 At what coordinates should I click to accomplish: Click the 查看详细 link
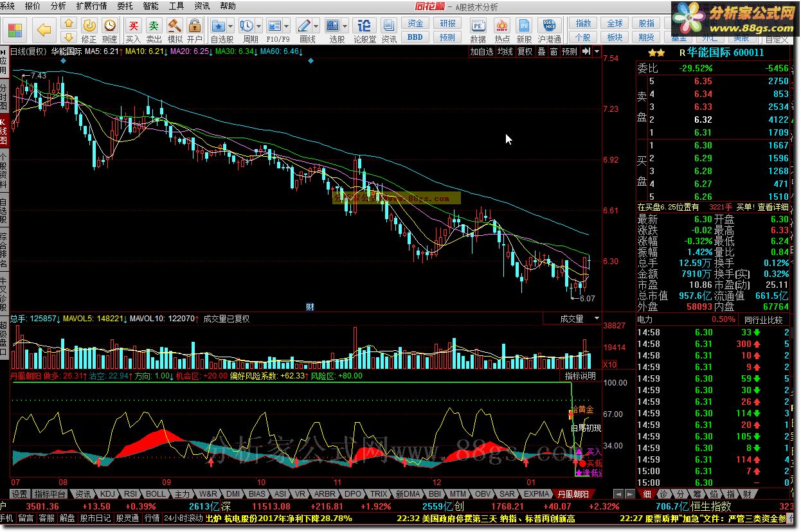pos(772,207)
